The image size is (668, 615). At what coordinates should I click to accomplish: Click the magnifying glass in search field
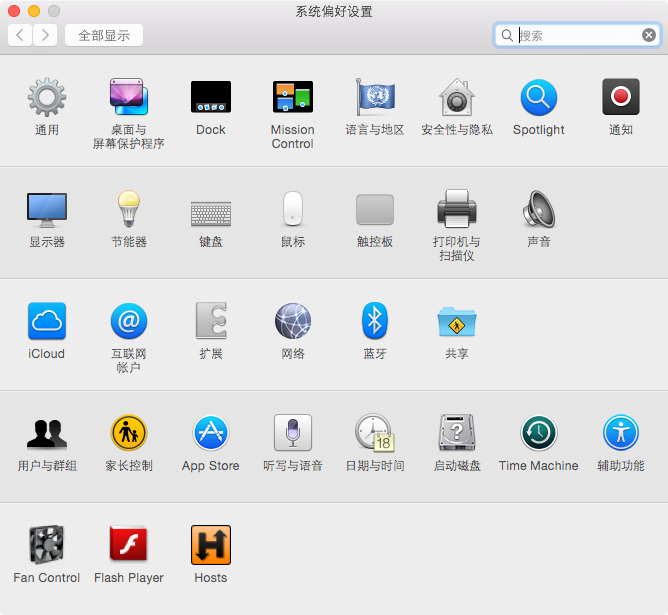click(507, 35)
